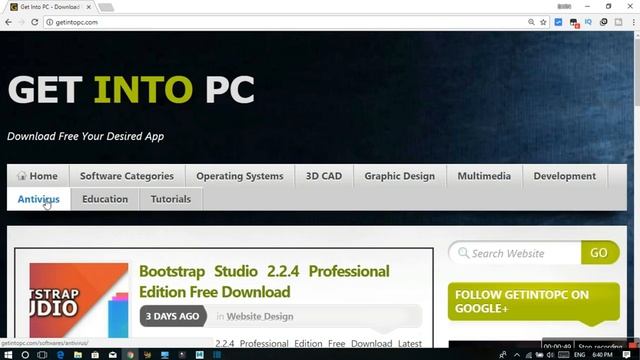This screenshot has width=640, height=360.
Task: Click the volume speaker tray icon
Action: (550, 355)
